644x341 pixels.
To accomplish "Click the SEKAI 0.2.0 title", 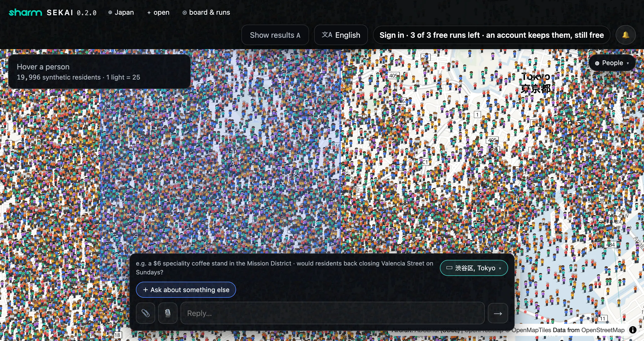I will (71, 12).
